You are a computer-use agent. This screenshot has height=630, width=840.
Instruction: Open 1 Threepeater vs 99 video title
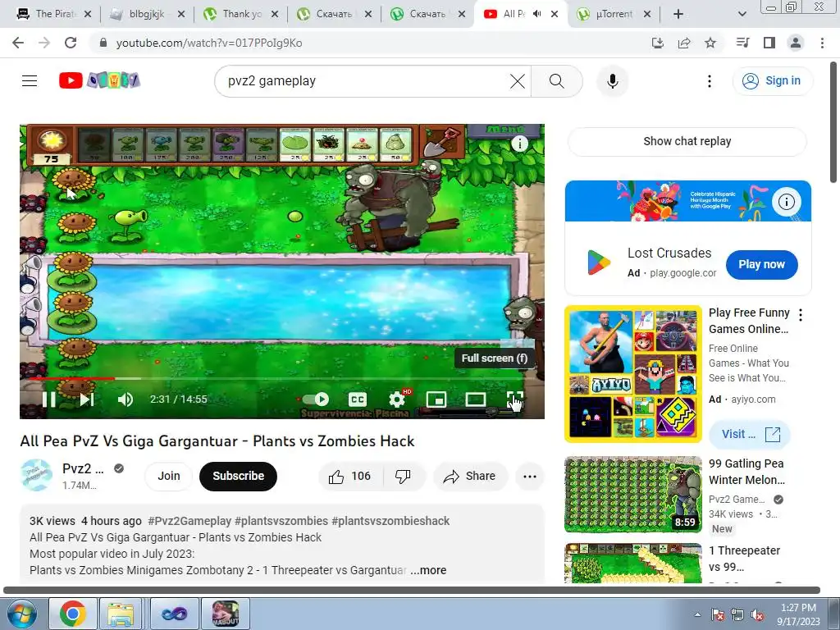point(745,558)
